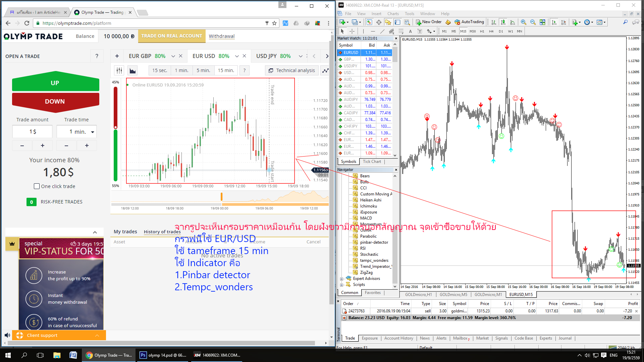
Task: Zoom in chart with magnifier plus icon
Action: 523,22
